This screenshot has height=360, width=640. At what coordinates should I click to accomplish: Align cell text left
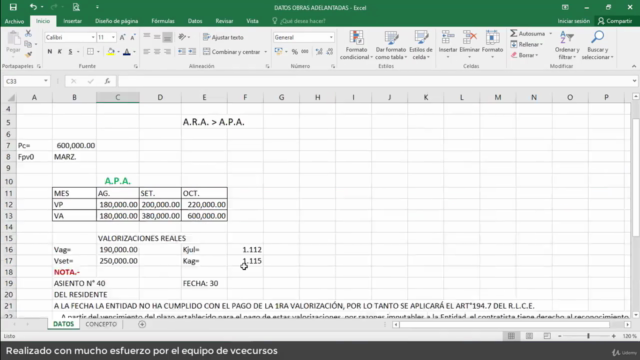pos(147,51)
